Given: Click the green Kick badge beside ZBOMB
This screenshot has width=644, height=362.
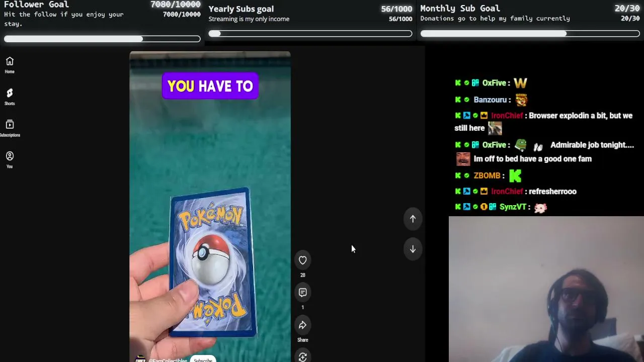Looking at the screenshot, I should pyautogui.click(x=458, y=175).
